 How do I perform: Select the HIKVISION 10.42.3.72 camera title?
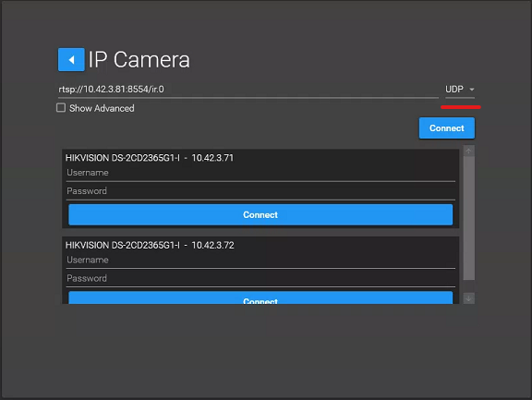[x=150, y=245]
